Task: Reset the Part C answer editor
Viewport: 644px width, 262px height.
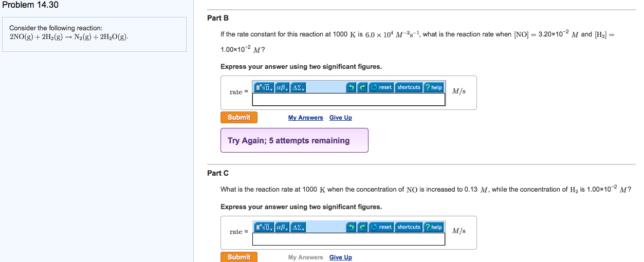Action: (381, 227)
